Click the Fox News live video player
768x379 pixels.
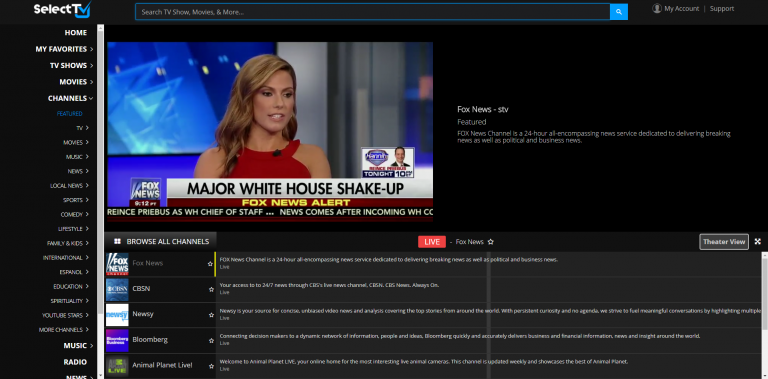(270, 132)
